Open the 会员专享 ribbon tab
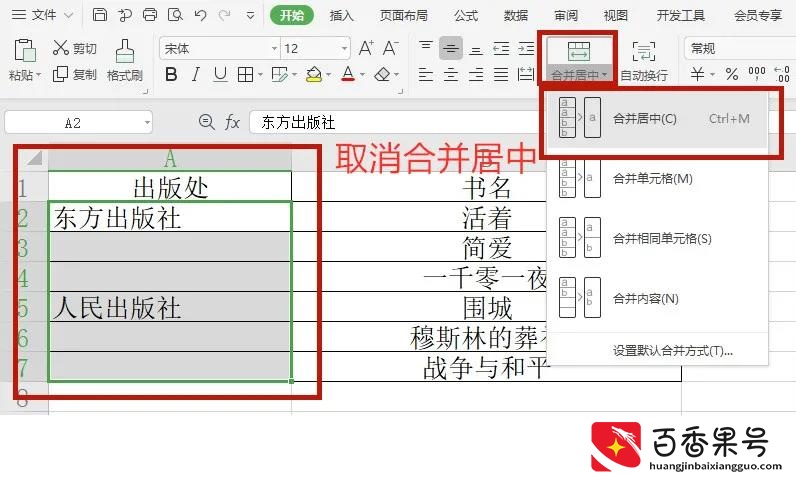This screenshot has height=477, width=796. click(x=757, y=15)
